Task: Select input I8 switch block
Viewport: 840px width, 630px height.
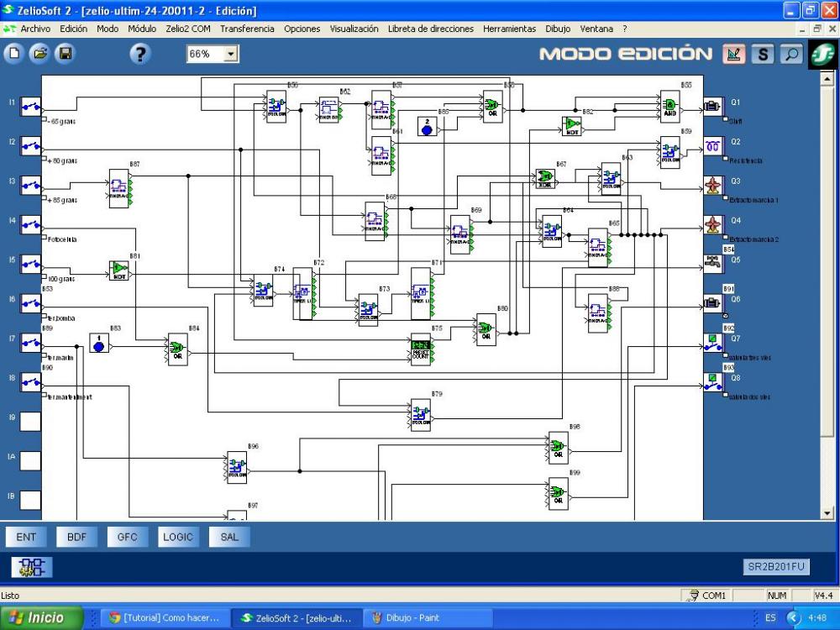Action: pos(30,382)
